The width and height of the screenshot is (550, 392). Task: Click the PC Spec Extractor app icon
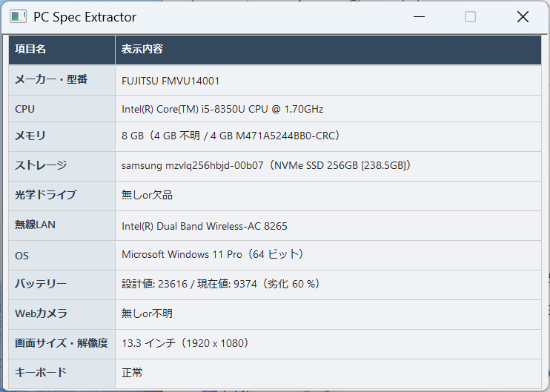click(x=18, y=16)
